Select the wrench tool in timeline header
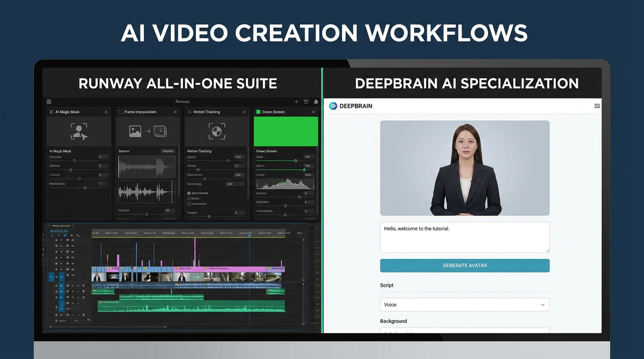 pos(78,236)
